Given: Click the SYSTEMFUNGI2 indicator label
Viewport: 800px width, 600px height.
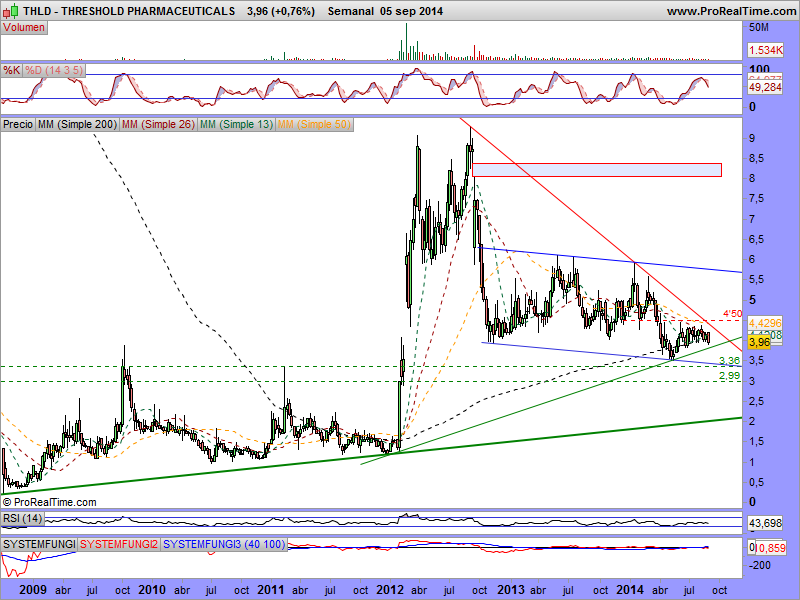Looking at the screenshot, I should click(x=119, y=544).
